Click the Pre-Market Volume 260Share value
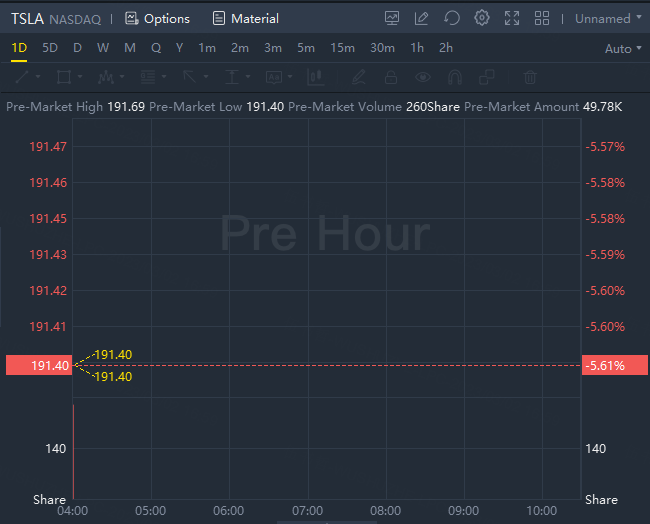 tap(433, 107)
